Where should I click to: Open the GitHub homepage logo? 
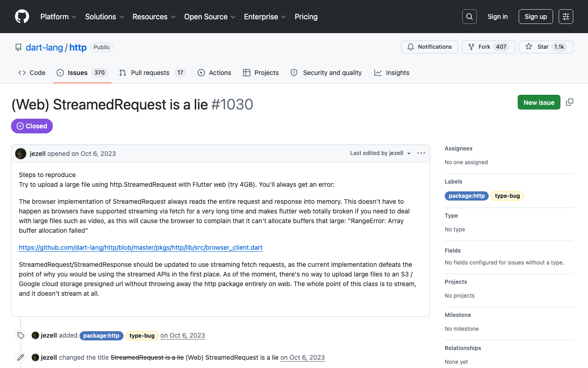pyautogui.click(x=22, y=17)
